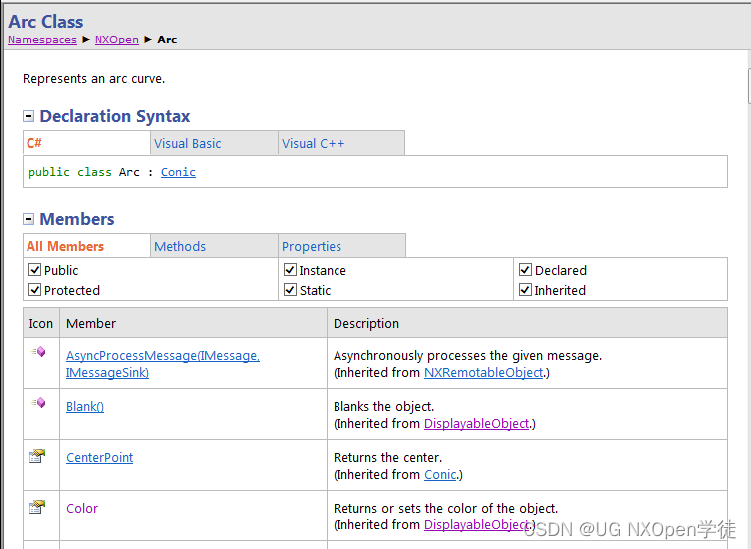Open the Namespaces breadcrumb link
The width and height of the screenshot is (751, 549).
pos(42,40)
